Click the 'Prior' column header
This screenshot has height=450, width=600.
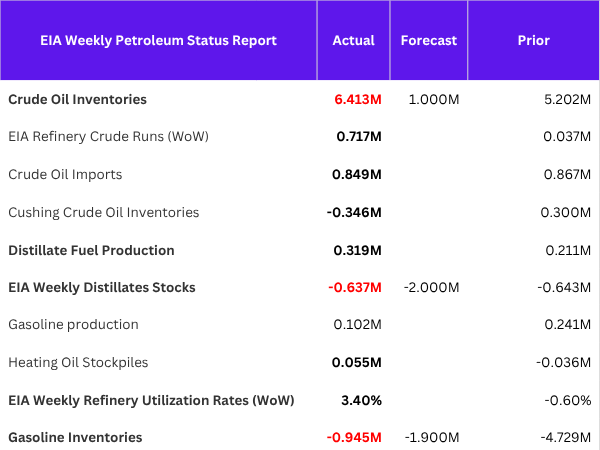coord(533,41)
